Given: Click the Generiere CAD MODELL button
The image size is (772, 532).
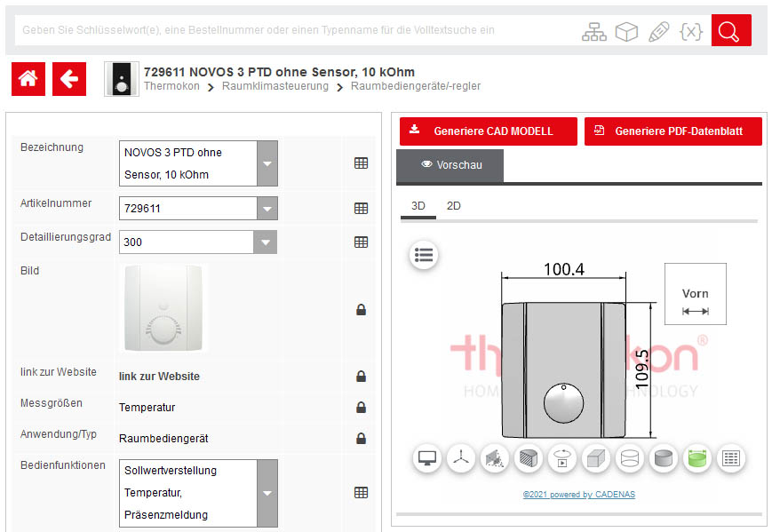Looking at the screenshot, I should 488,131.
